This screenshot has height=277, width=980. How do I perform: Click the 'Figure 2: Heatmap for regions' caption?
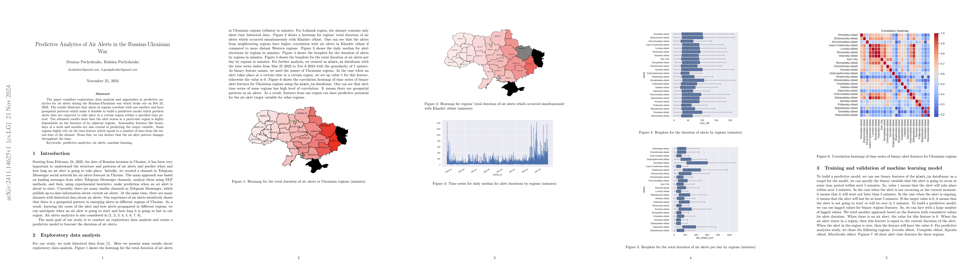494,106
